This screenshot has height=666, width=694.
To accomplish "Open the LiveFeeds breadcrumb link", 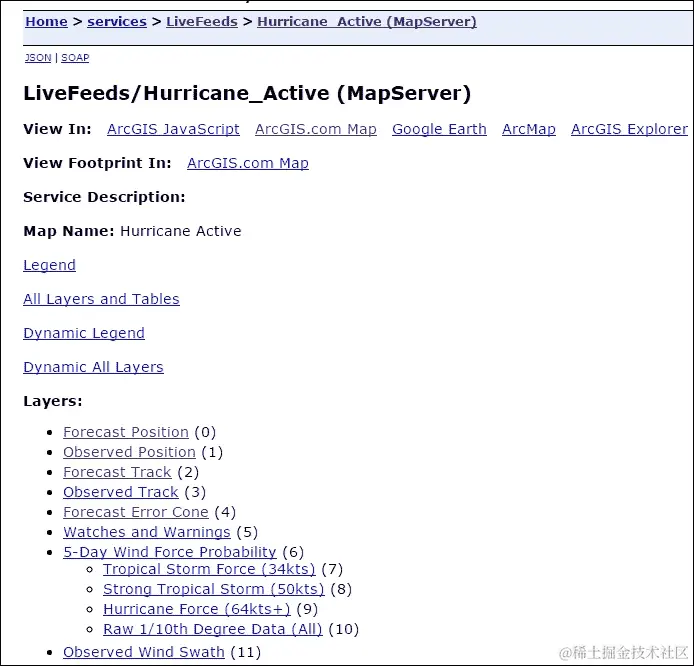I will [202, 21].
